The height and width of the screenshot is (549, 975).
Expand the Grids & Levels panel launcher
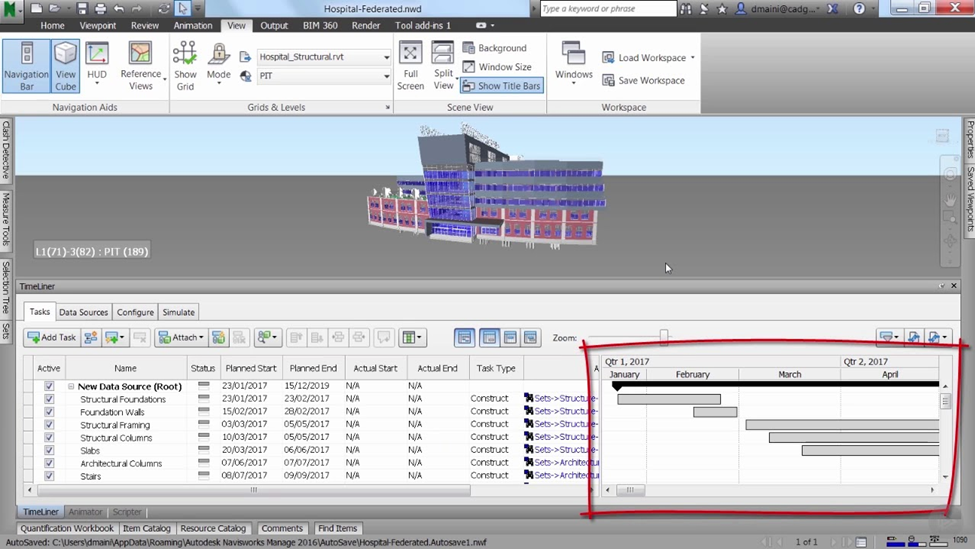[x=387, y=108]
